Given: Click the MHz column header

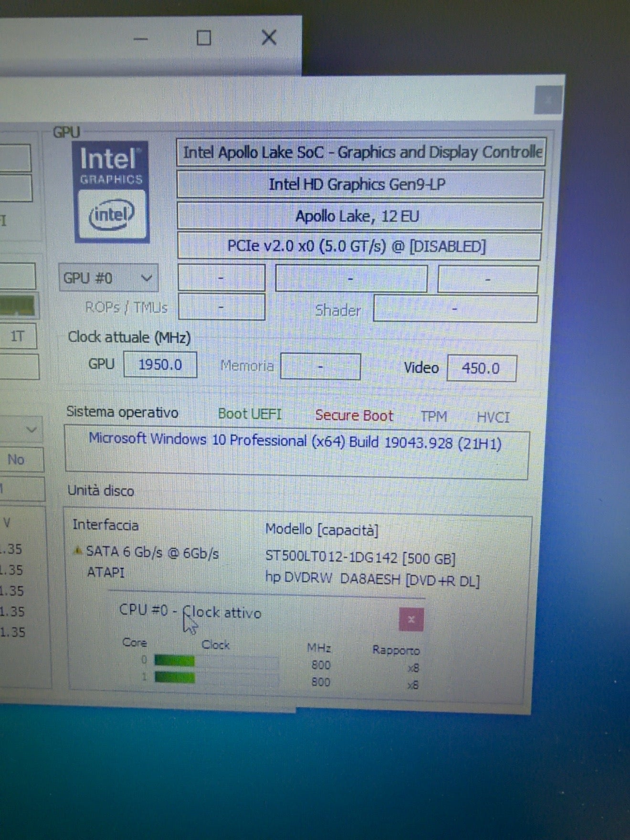Looking at the screenshot, I should (319, 648).
